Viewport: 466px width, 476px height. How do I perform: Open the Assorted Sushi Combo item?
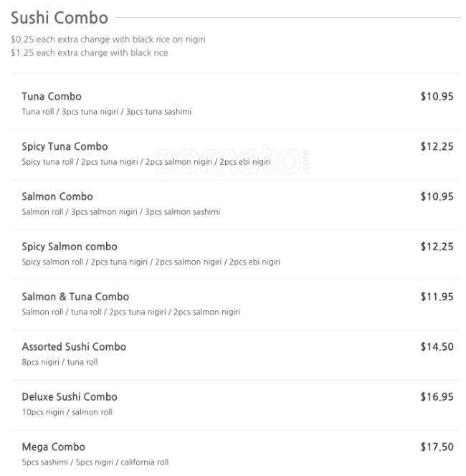tap(74, 347)
